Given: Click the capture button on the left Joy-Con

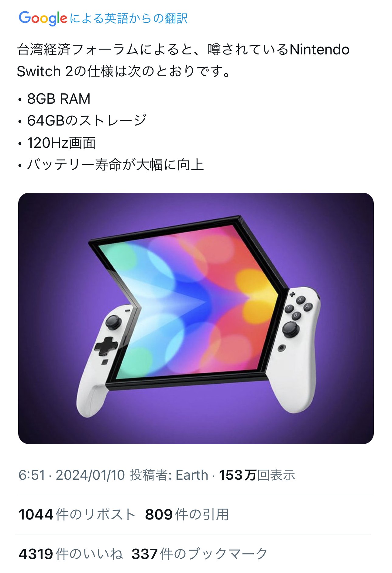Looking at the screenshot, I should 105,362.
